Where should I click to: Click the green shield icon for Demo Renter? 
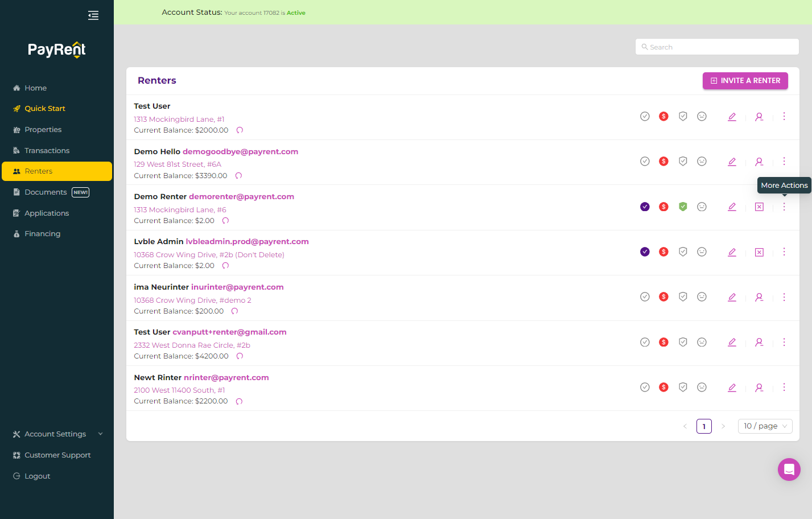[683, 207]
